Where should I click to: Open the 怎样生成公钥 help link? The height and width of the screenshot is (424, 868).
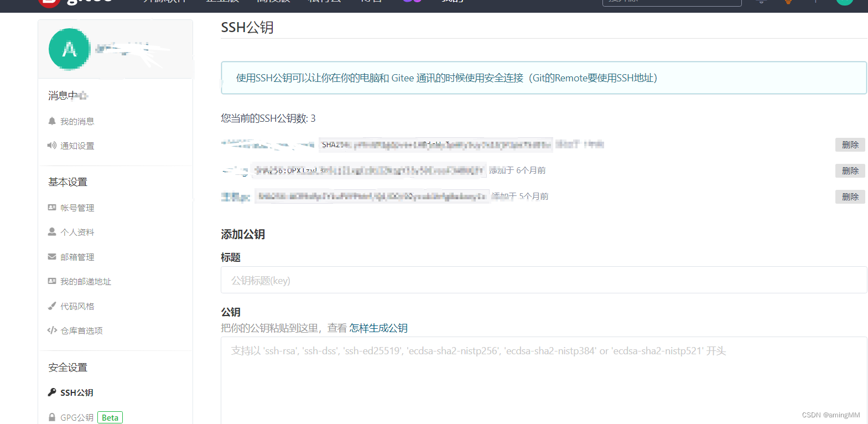click(378, 328)
